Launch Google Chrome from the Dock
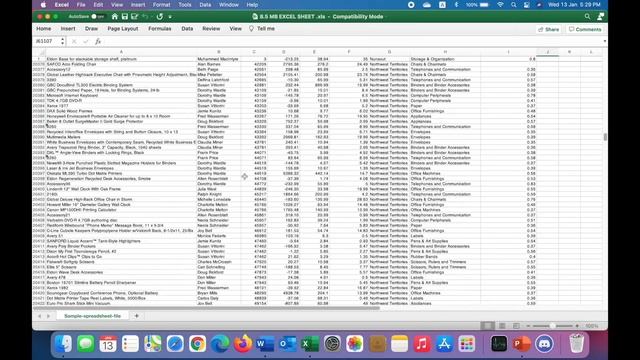The width and height of the screenshot is (640, 360). [198, 344]
